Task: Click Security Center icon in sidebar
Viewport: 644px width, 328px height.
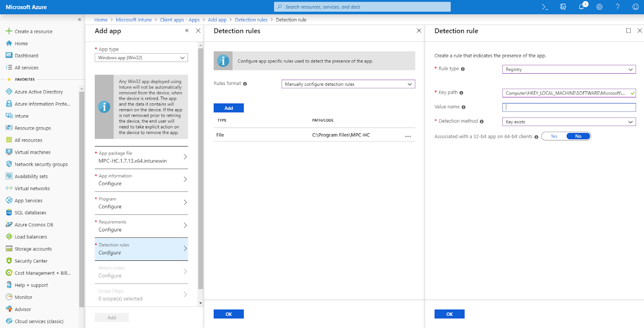Action: (9, 261)
